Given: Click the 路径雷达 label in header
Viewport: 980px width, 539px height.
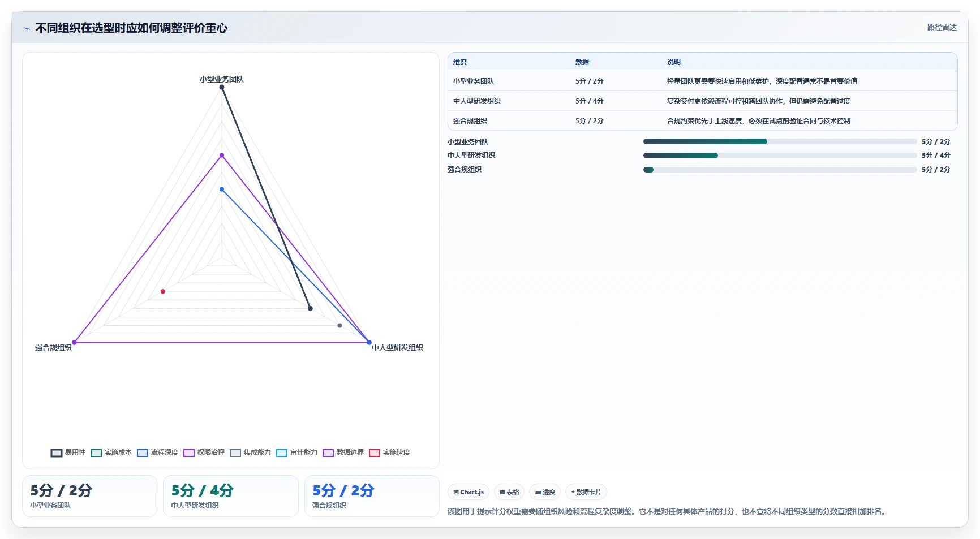Looking at the screenshot, I should 942,27.
